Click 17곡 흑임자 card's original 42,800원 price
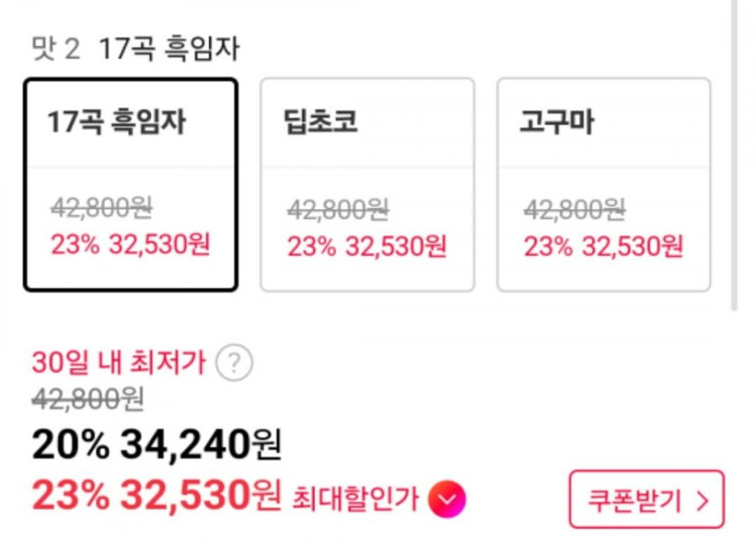Screen dimensions: 756x541 (101, 210)
